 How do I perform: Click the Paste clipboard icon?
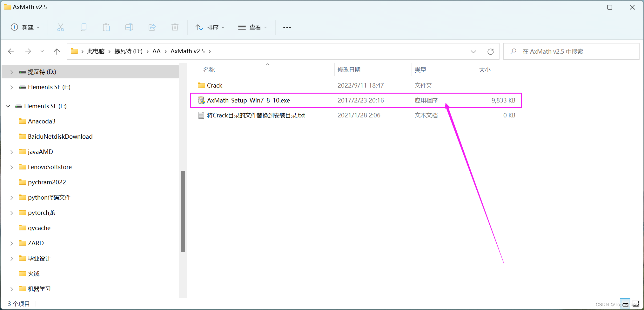(106, 28)
